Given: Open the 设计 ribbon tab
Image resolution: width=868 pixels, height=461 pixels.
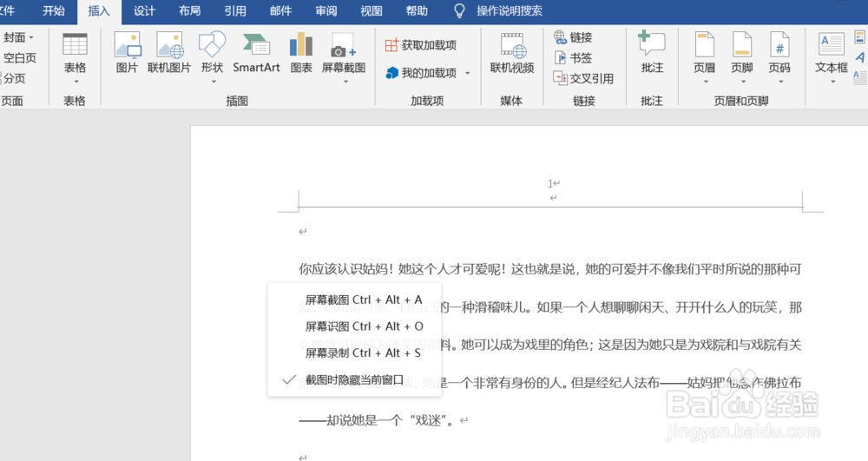Looking at the screenshot, I should [144, 11].
